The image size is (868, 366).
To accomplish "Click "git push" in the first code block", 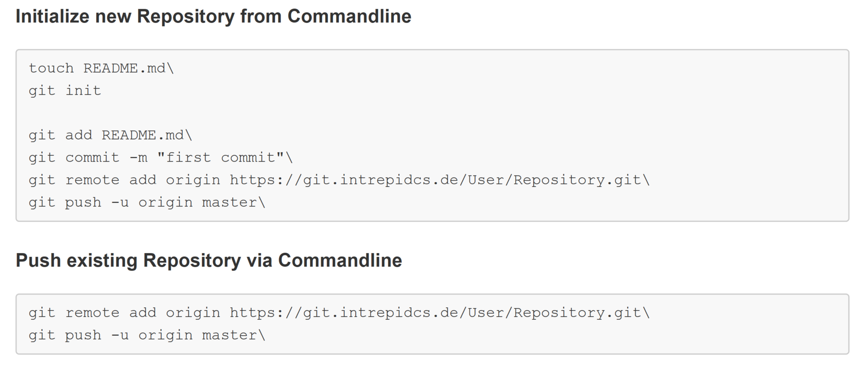I will tap(65, 203).
